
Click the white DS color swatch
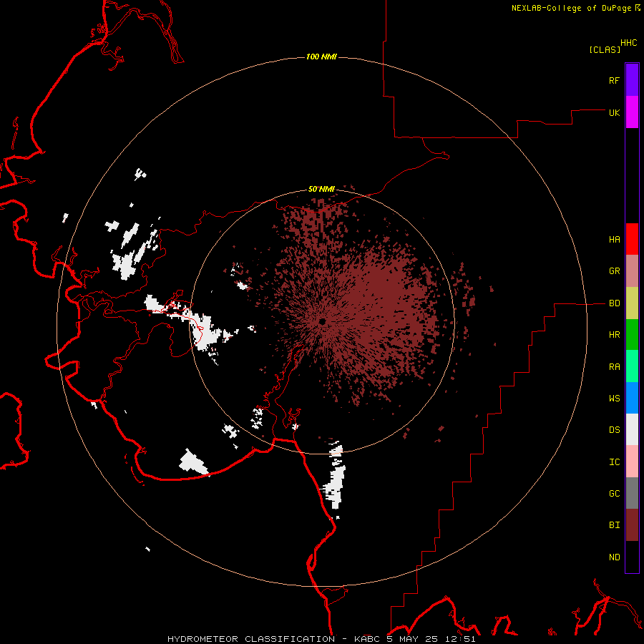tap(632, 429)
